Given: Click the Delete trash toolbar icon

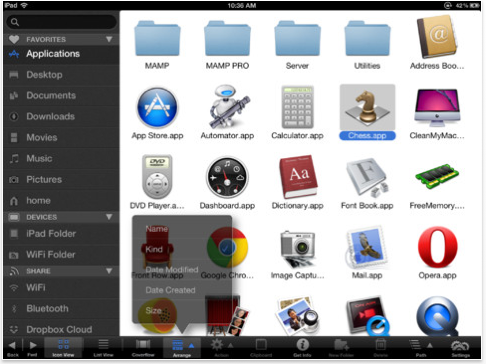Looking at the screenshot, I should tap(380, 348).
